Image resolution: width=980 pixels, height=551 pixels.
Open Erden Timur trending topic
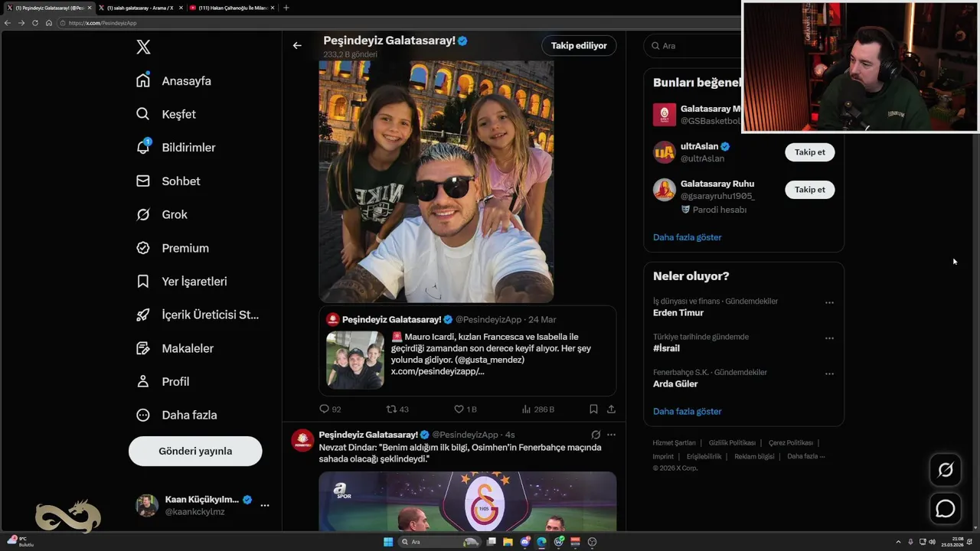pos(678,312)
